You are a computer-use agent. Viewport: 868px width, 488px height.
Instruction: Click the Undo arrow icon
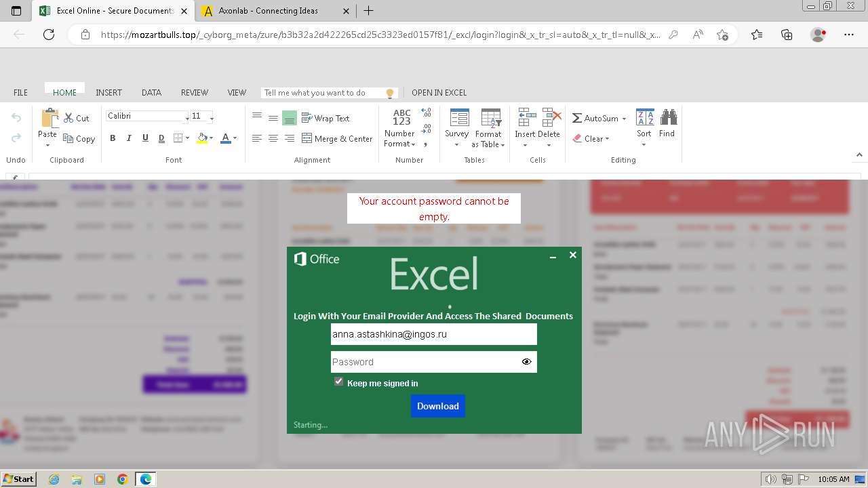[16, 118]
